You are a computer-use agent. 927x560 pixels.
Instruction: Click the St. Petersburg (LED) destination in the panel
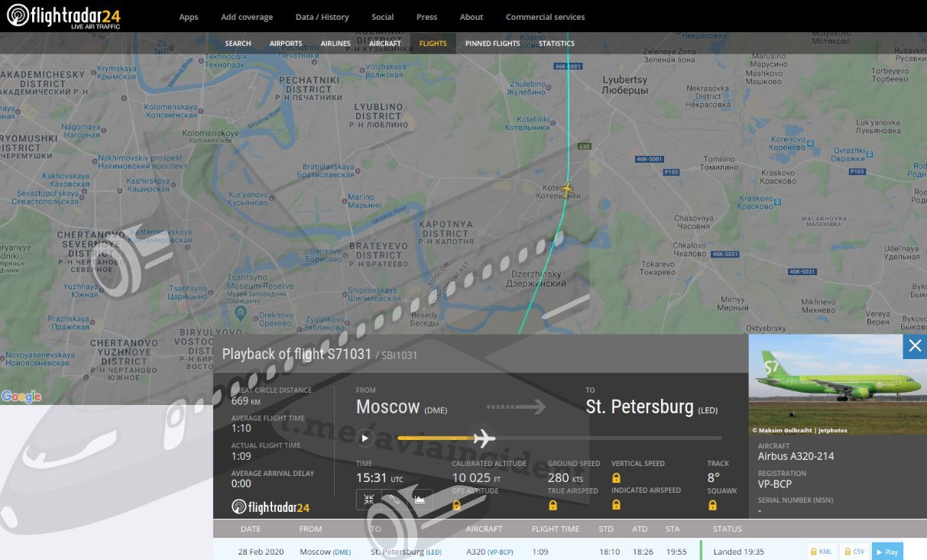point(652,407)
